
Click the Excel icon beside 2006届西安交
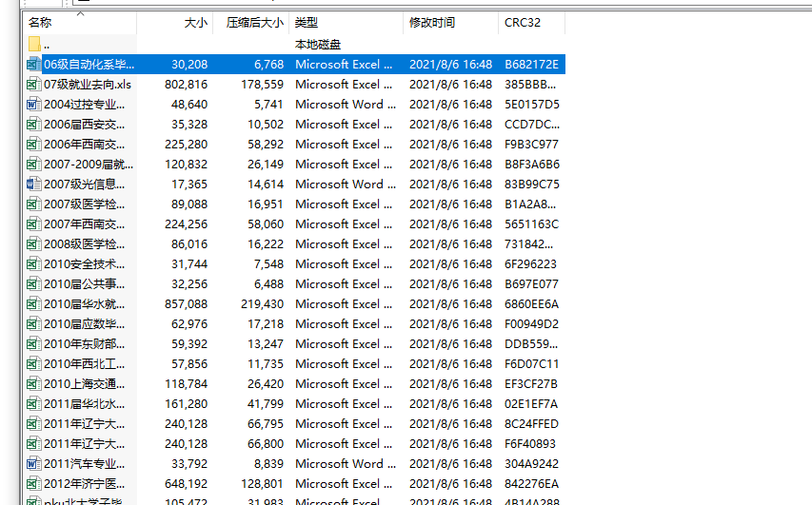pos(33,125)
